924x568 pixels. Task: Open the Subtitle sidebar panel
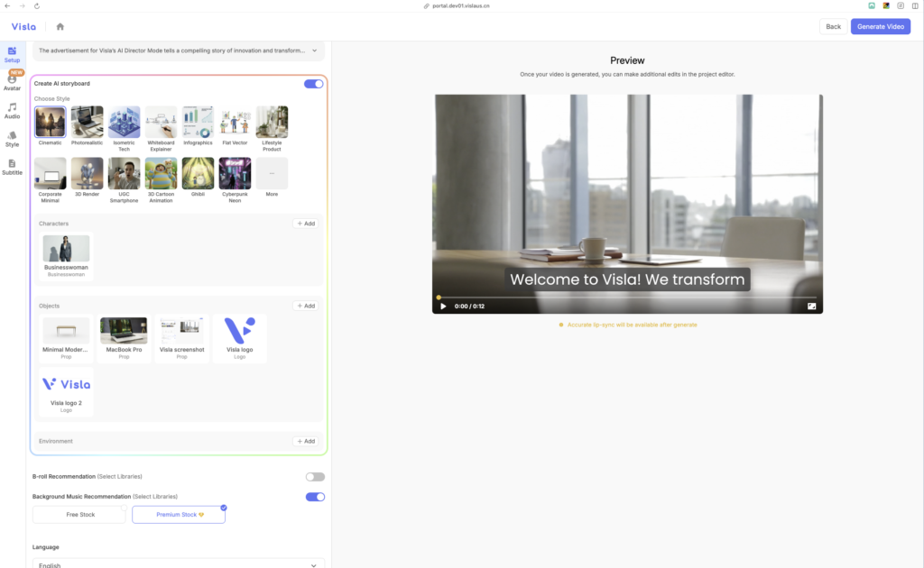[x=12, y=166]
